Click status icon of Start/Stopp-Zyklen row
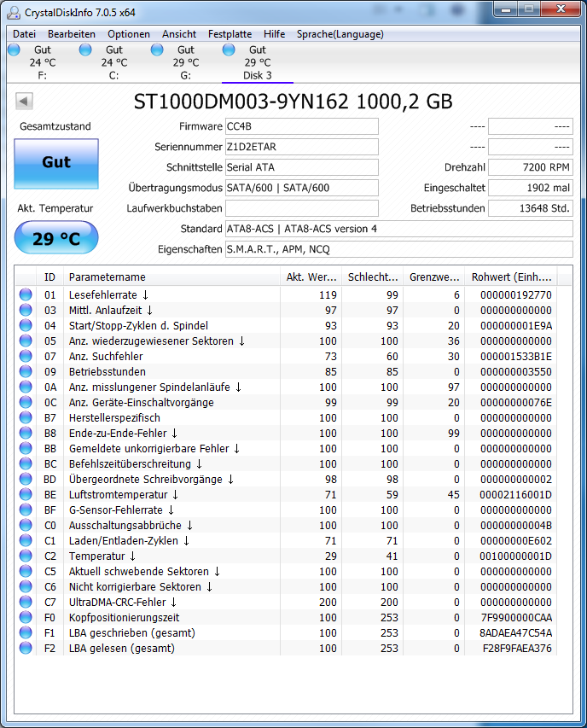 coord(26,325)
